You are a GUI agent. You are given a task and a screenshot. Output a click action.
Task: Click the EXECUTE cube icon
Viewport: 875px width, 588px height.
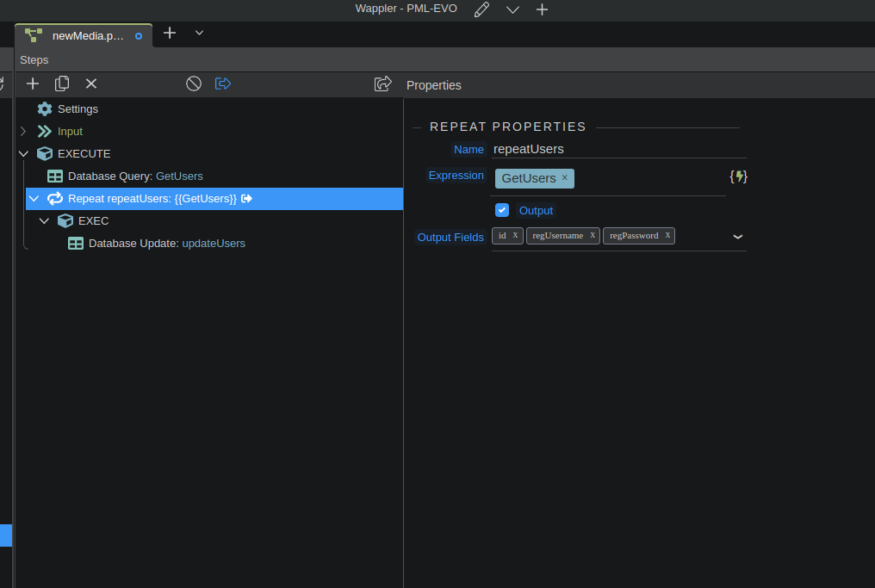pyautogui.click(x=45, y=153)
